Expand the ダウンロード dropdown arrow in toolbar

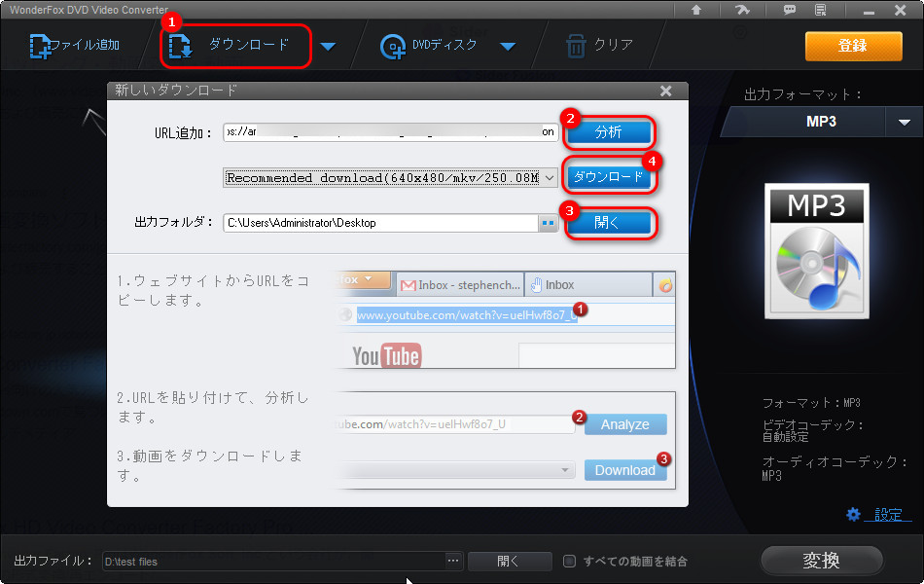tap(328, 46)
